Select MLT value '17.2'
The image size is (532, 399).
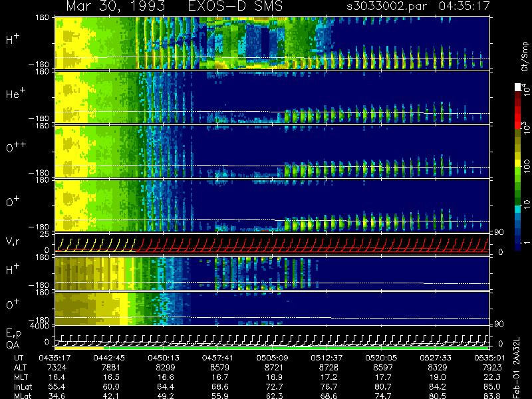[x=329, y=377]
